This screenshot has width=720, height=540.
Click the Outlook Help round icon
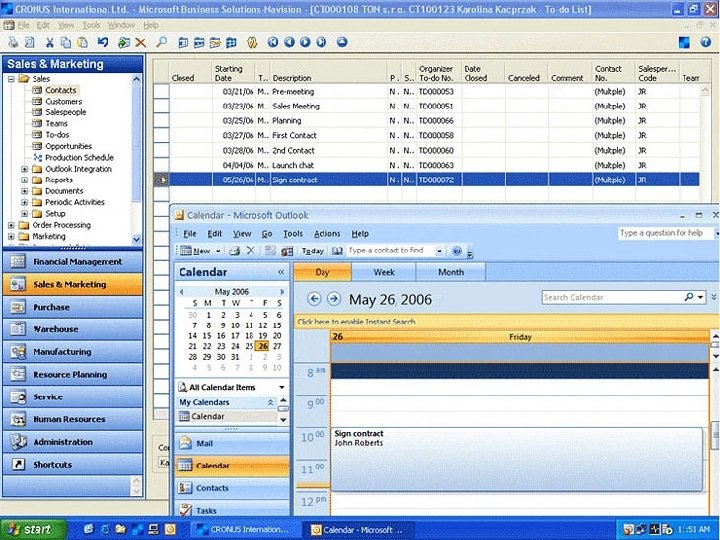coord(456,251)
